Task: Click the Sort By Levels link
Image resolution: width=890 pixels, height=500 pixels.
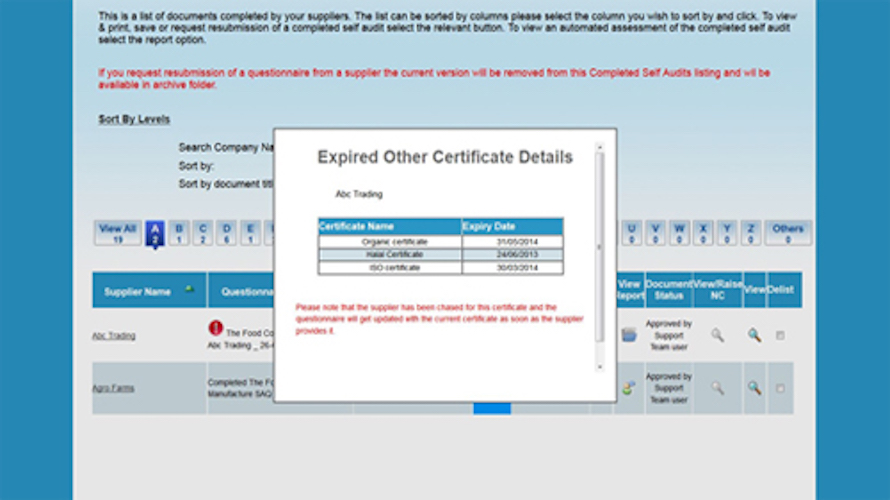Action: [x=134, y=119]
